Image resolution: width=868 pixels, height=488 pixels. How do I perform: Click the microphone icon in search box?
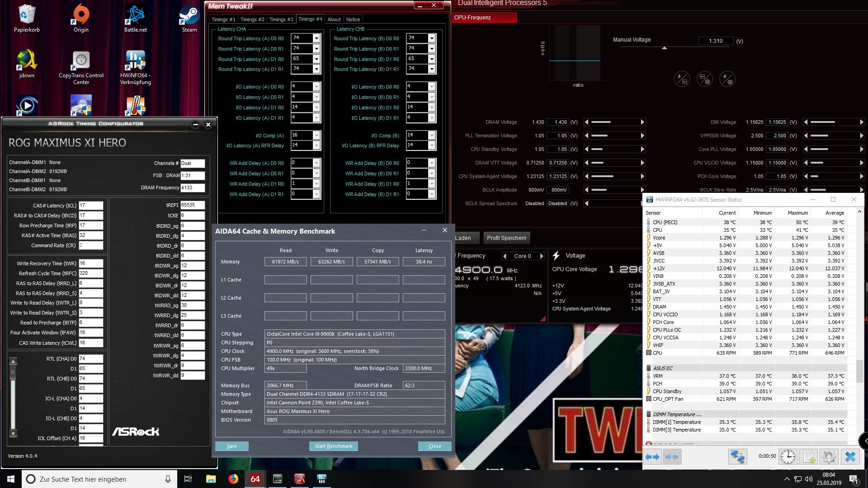168,479
